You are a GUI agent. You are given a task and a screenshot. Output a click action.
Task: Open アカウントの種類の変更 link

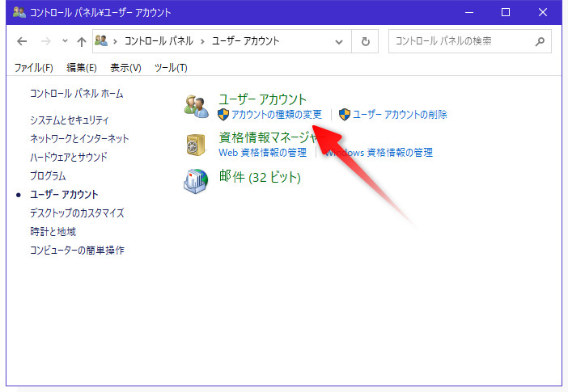pos(277,115)
